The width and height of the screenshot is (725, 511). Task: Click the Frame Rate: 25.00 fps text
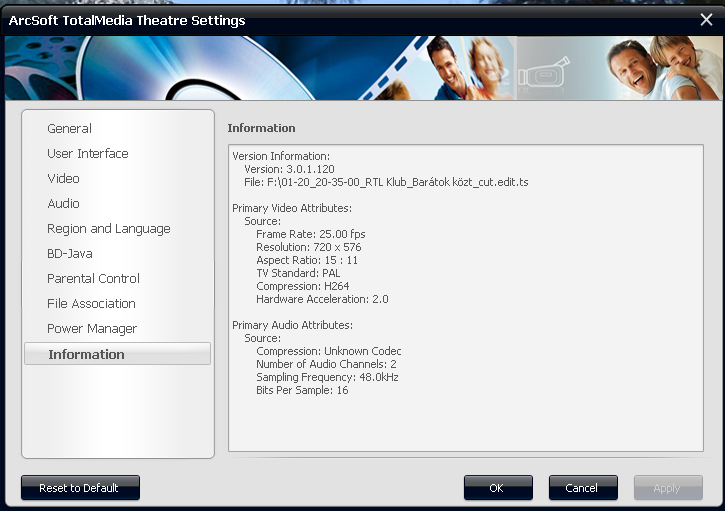click(x=311, y=234)
